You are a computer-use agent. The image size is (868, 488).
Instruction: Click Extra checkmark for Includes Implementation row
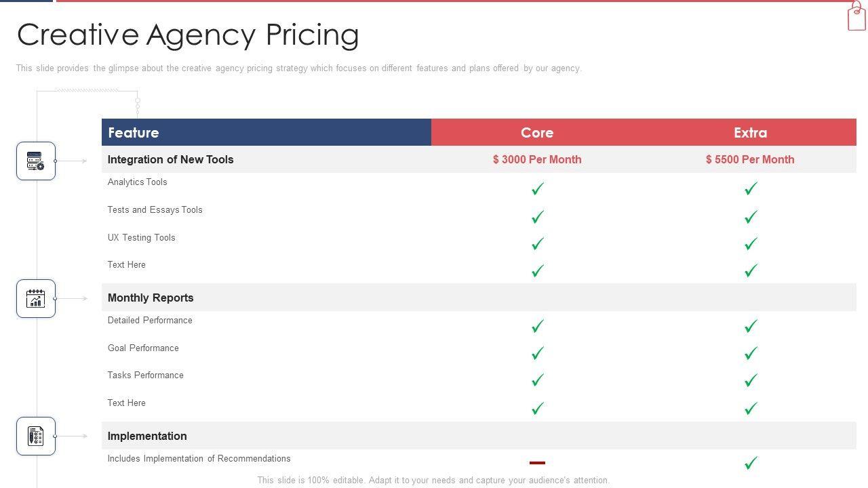pyautogui.click(x=751, y=463)
